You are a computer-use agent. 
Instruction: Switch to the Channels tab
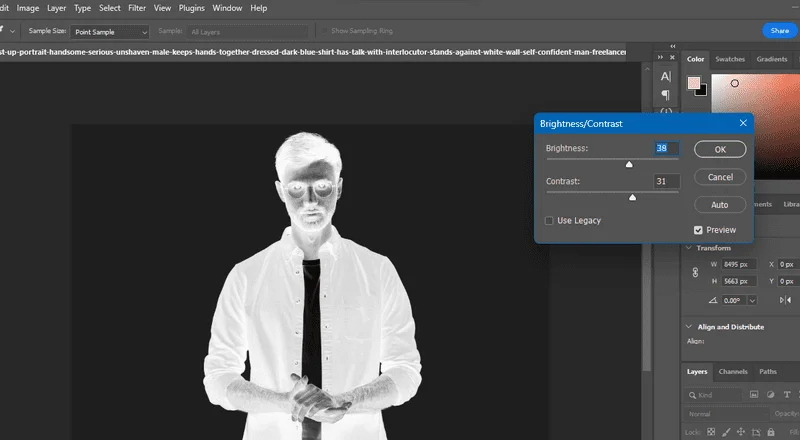click(733, 372)
